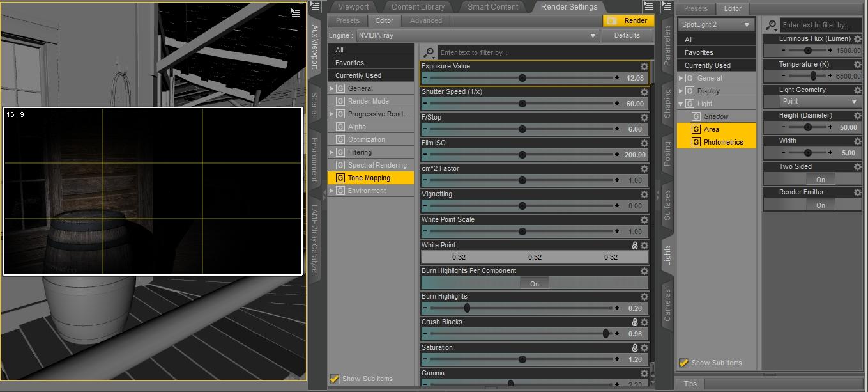The image size is (868, 392).
Task: Open Two Sided settings gear icon
Action: coord(857,167)
